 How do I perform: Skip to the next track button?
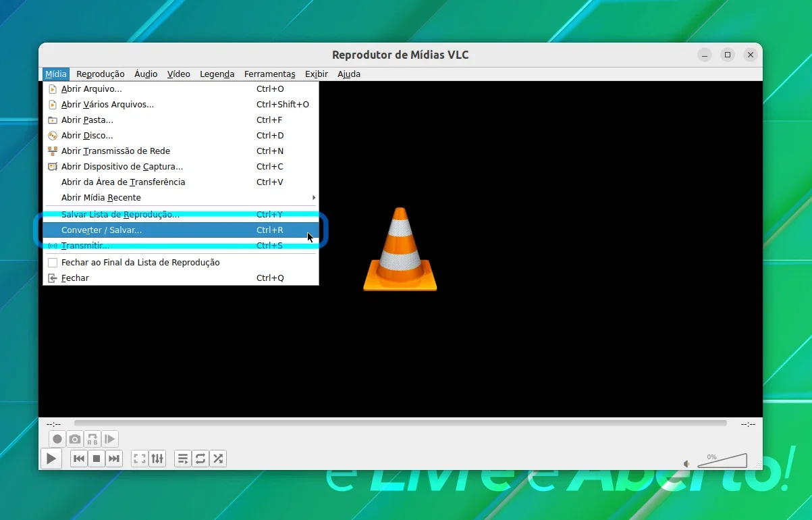coord(114,459)
